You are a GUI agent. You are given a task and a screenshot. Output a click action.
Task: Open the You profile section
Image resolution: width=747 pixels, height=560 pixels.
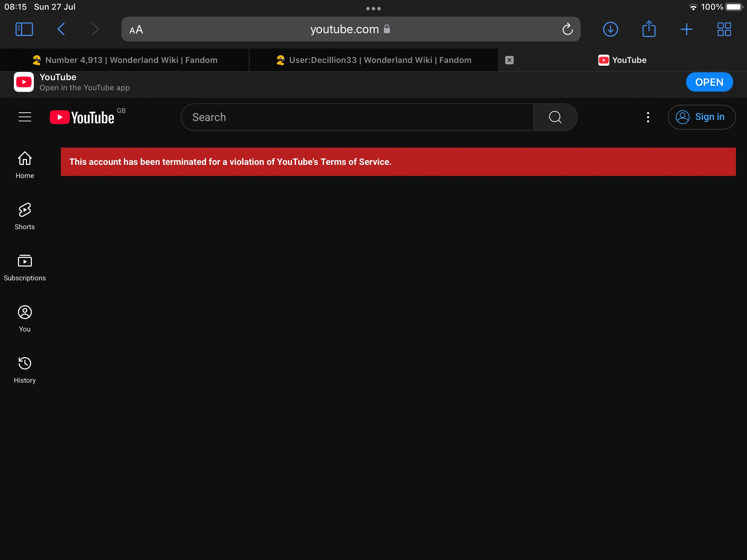25,317
